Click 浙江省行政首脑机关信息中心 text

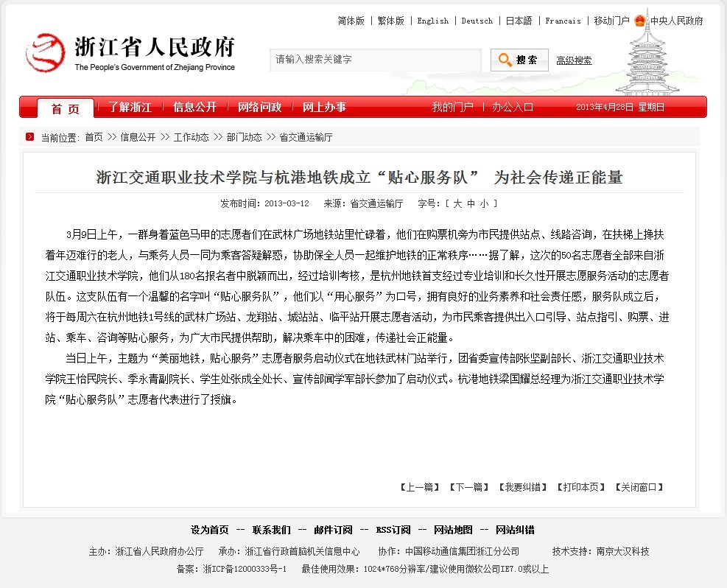coord(302,551)
